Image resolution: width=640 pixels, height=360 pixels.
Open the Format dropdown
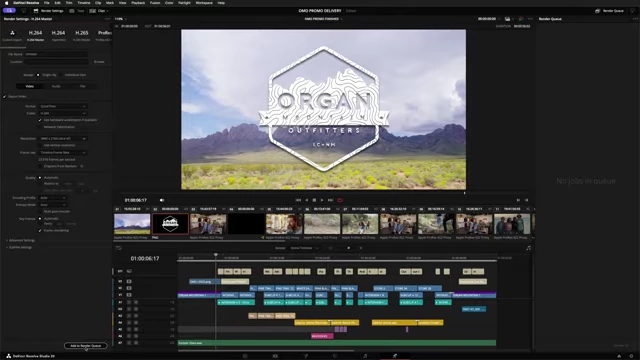62,106
